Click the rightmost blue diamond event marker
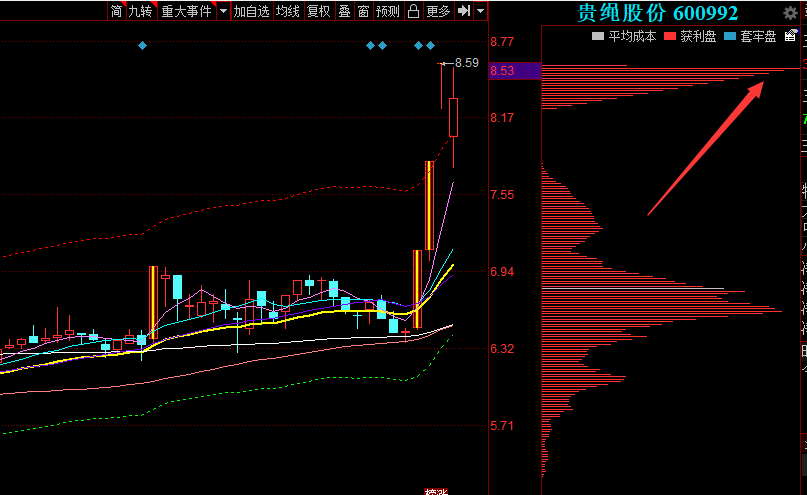This screenshot has width=807, height=495. [431, 46]
